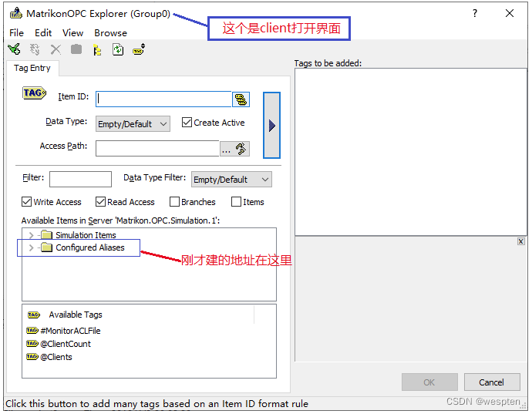The width and height of the screenshot is (532, 414).
Task: Uncheck the Create Active checkbox
Action: tap(187, 123)
